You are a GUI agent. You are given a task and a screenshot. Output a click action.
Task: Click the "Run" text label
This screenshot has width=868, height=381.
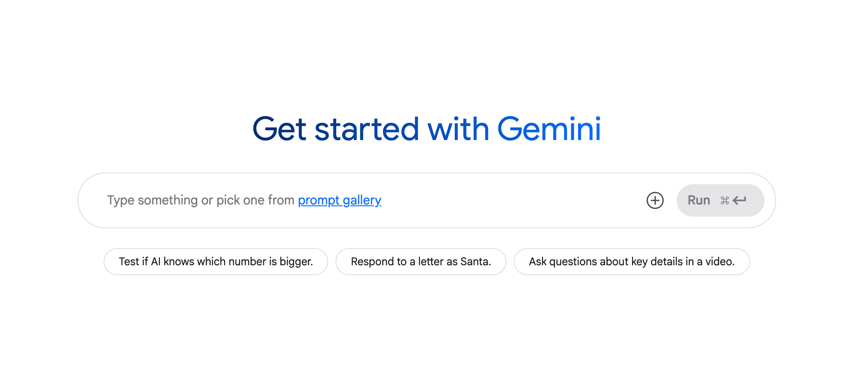pos(699,200)
